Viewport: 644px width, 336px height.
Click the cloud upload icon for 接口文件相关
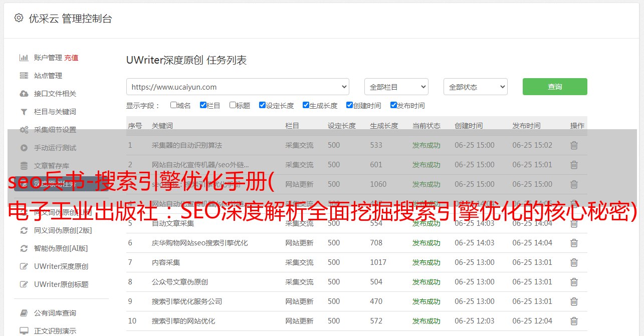[24, 94]
